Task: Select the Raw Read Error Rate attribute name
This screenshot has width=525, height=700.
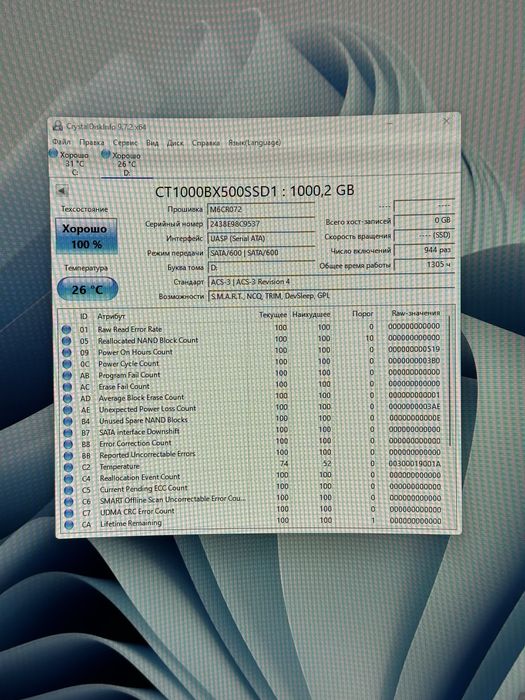Action: click(x=130, y=329)
